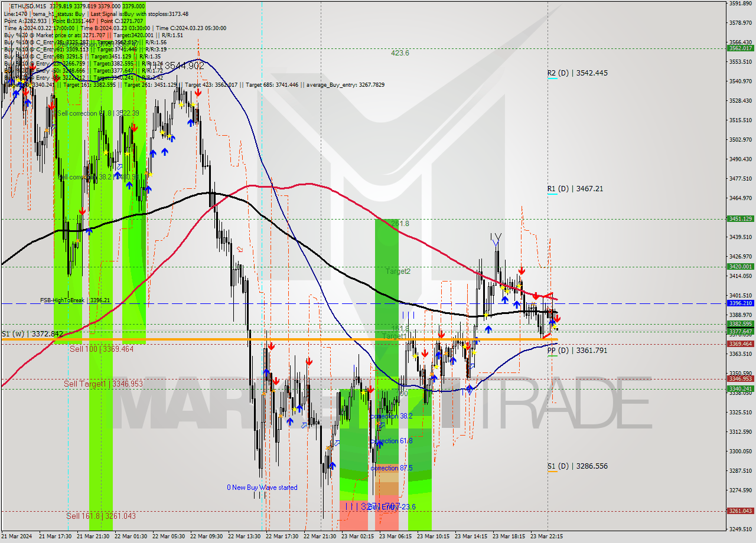
Task: Click the S1 (D) 3286.556 pivot label
Action: pos(577,466)
